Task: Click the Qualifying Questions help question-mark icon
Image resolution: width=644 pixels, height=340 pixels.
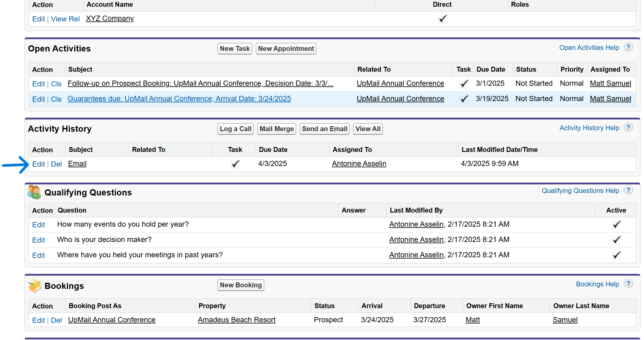Action: pyautogui.click(x=628, y=190)
